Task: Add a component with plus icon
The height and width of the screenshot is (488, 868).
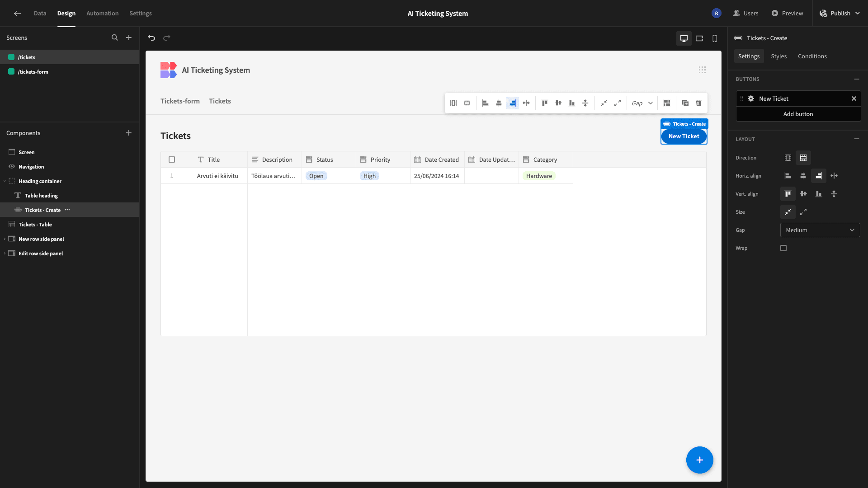Action: pos(129,133)
